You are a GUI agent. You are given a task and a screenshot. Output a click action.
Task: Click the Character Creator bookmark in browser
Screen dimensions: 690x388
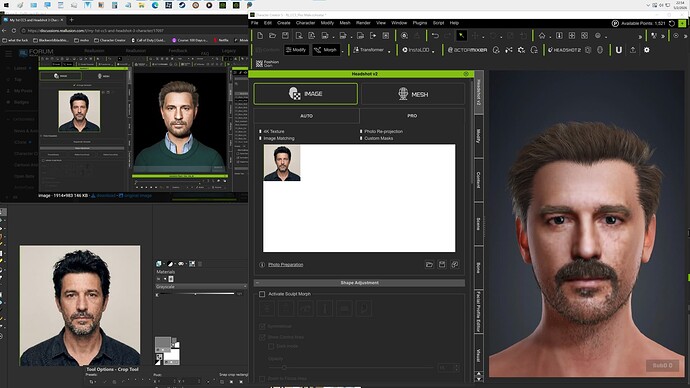[x=110, y=40]
